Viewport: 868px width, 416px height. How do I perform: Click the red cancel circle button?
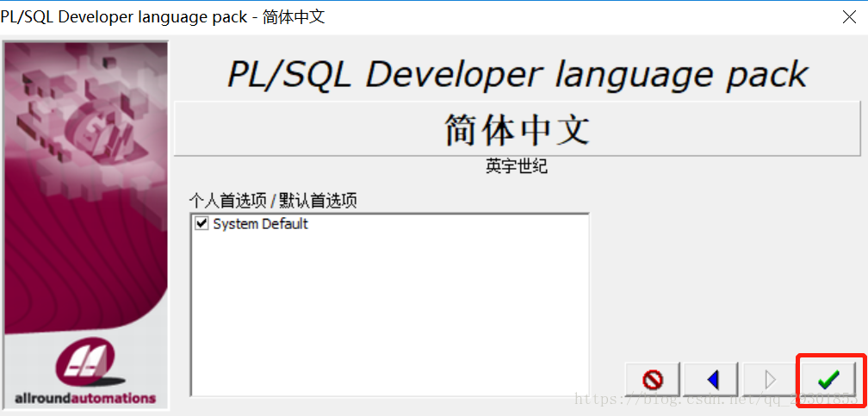pyautogui.click(x=653, y=380)
